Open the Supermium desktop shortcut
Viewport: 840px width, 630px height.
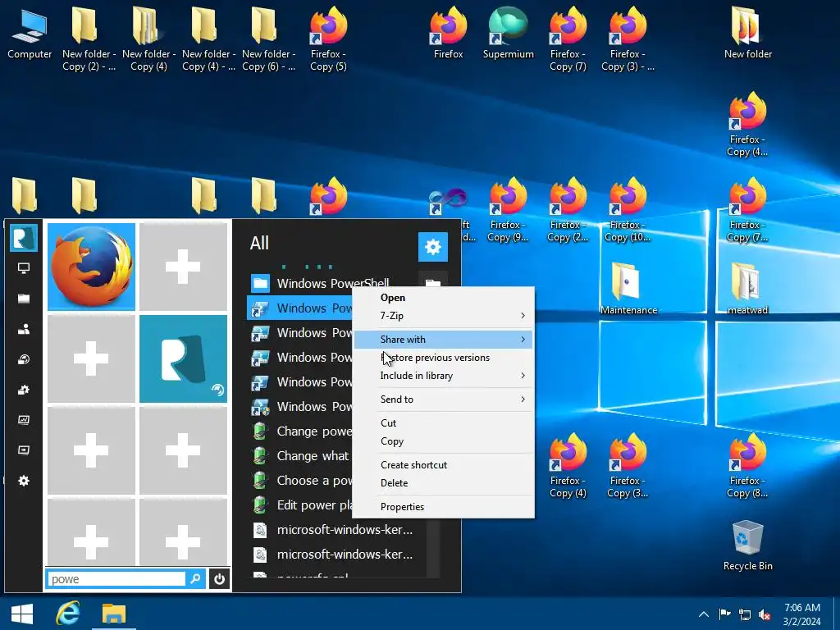(509, 33)
